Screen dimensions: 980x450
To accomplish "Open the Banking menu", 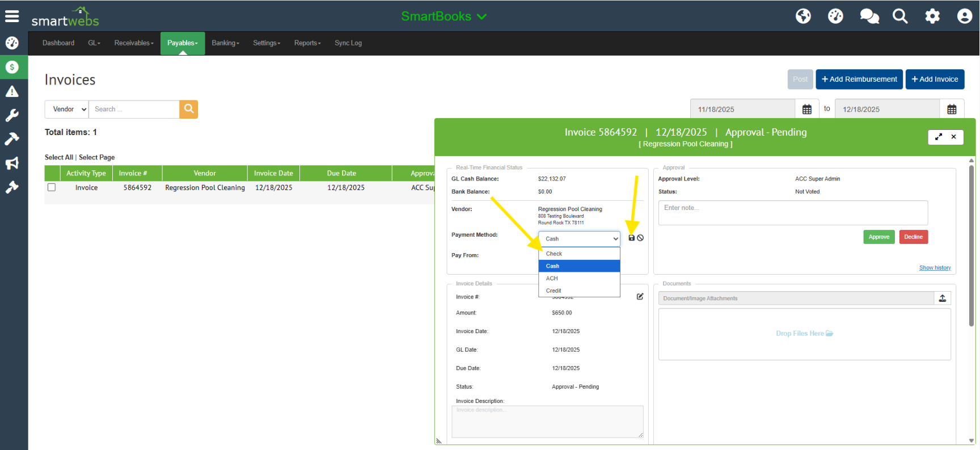I will 225,43.
